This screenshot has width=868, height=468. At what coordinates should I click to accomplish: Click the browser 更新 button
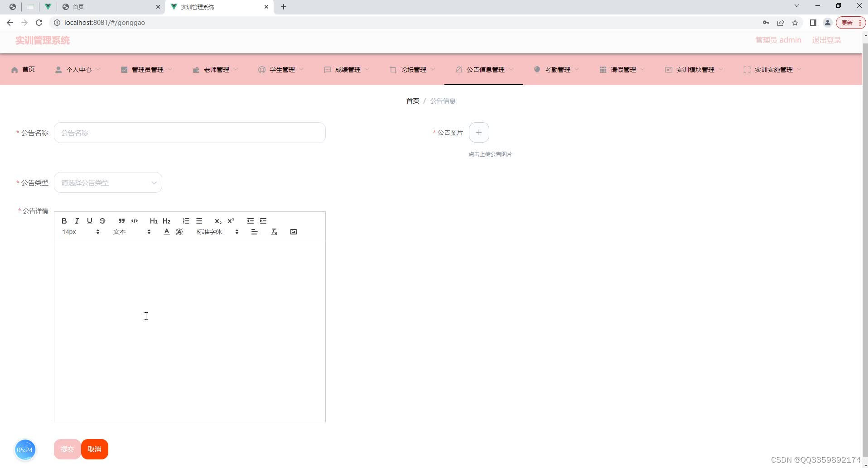tap(851, 23)
